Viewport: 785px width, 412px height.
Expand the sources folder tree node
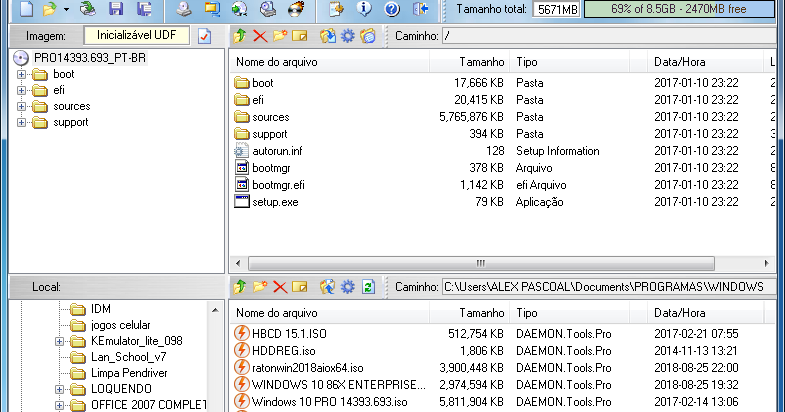[21, 107]
